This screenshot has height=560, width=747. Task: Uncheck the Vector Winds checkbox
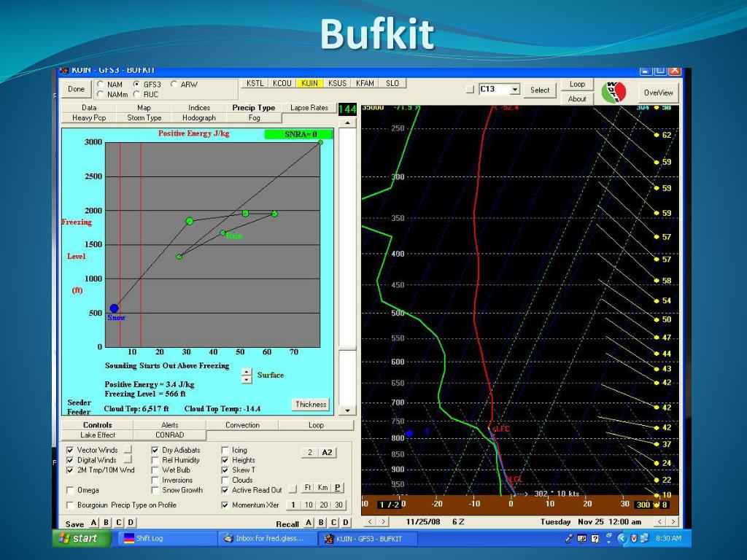click(x=70, y=450)
